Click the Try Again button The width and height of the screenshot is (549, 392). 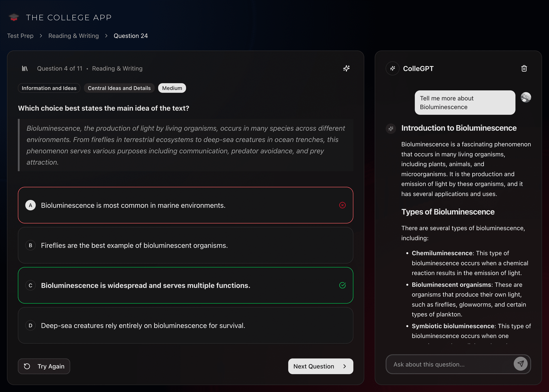[x=44, y=366]
